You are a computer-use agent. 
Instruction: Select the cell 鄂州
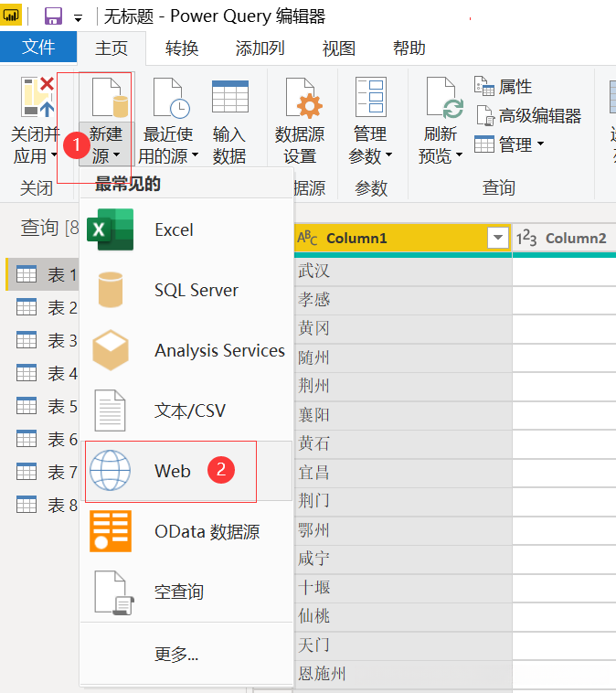tap(403, 530)
